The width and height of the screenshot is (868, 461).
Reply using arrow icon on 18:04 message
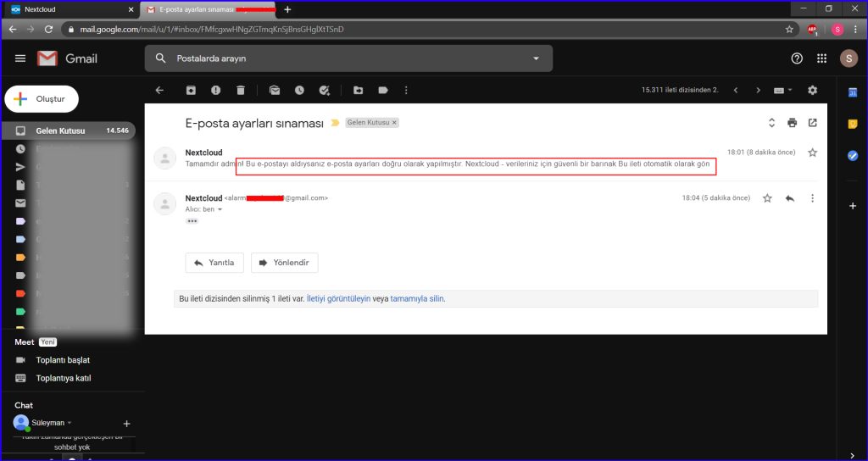pos(790,198)
